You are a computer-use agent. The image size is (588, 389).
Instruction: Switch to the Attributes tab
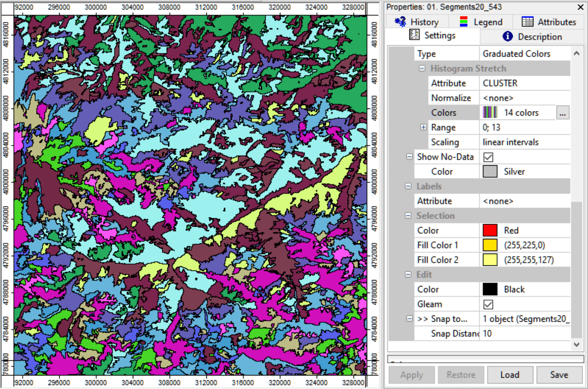pos(548,22)
